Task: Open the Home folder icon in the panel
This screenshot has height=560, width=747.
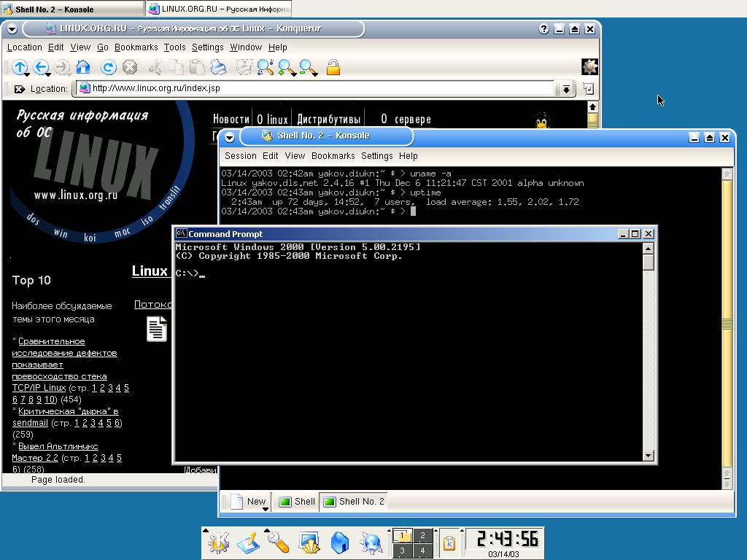Action: 340,542
